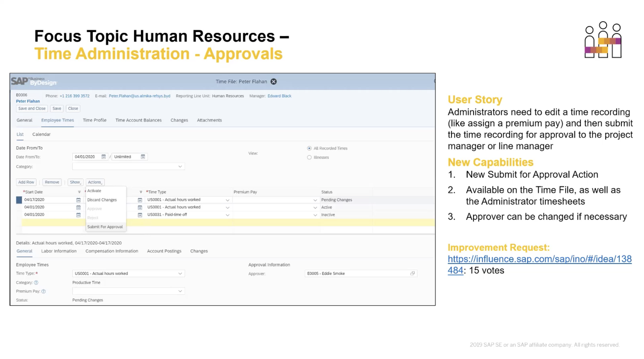Expand Time Type dropdown in Paid-time off row
The image size is (644, 359).
(x=227, y=215)
